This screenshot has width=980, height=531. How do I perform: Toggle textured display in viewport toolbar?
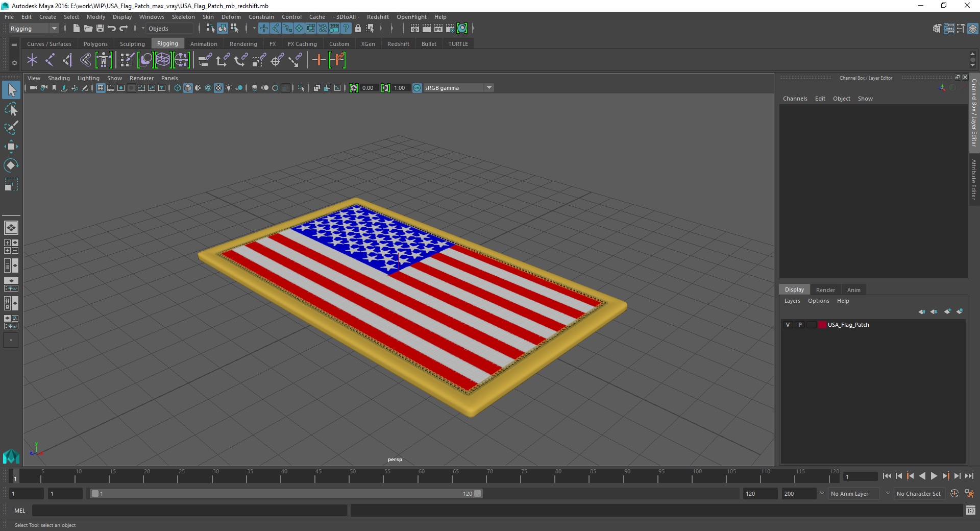point(218,88)
